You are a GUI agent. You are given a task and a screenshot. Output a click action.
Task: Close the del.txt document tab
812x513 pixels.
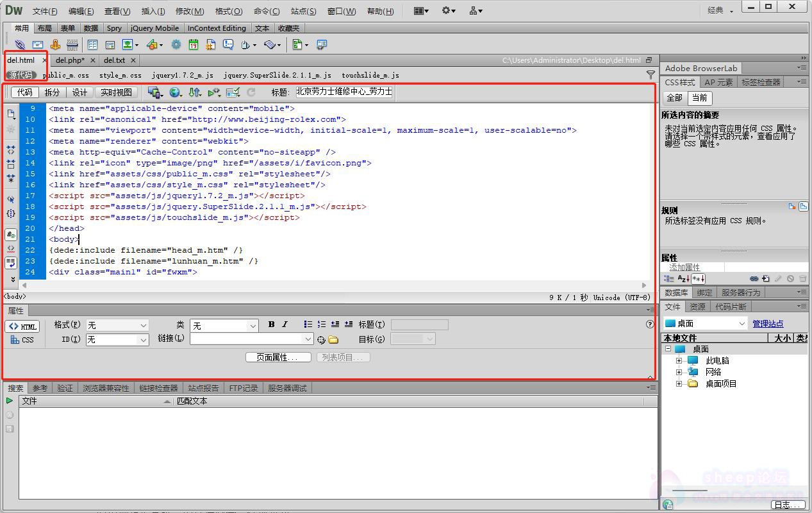[133, 60]
